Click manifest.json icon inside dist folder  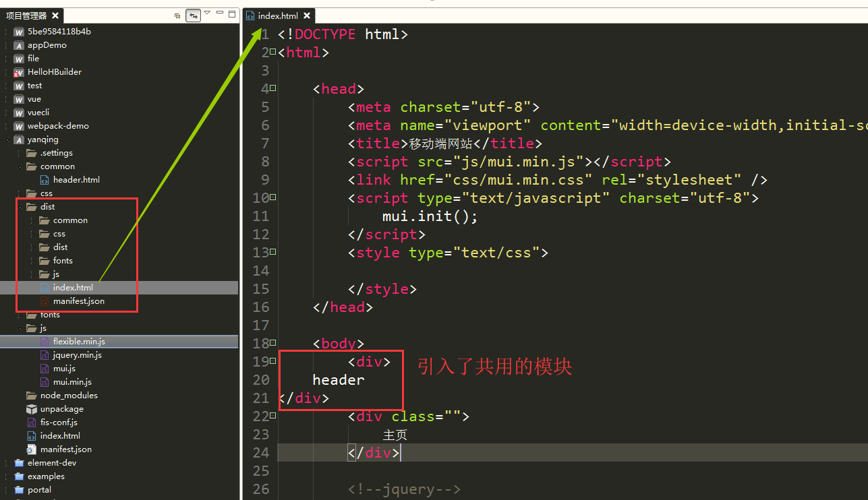coord(45,301)
